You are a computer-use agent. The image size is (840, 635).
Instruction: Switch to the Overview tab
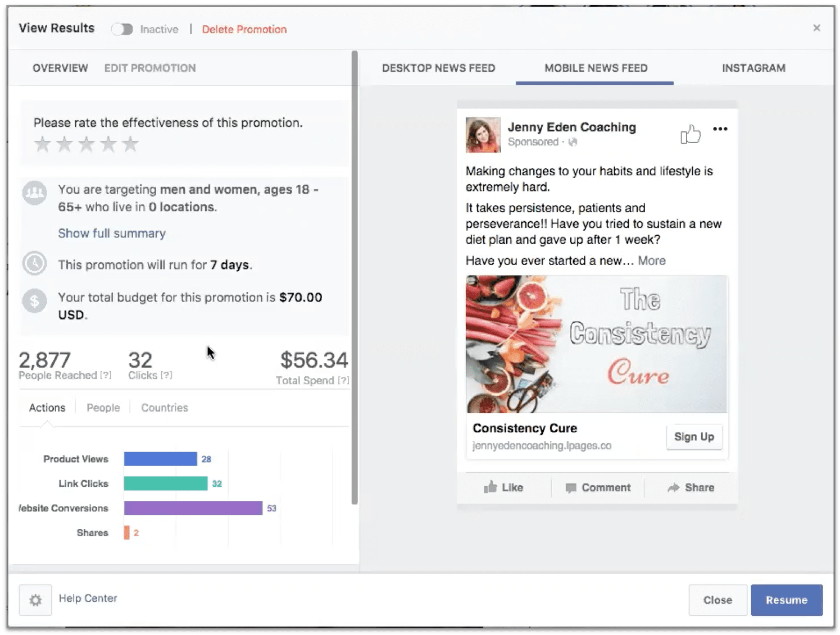(60, 68)
